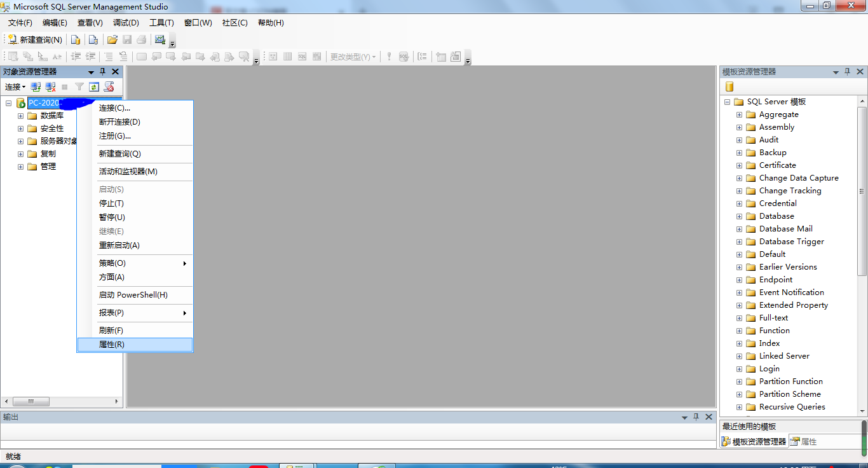Click the yellow database cylinder icon in the template explorer
868x468 pixels.
(x=729, y=86)
